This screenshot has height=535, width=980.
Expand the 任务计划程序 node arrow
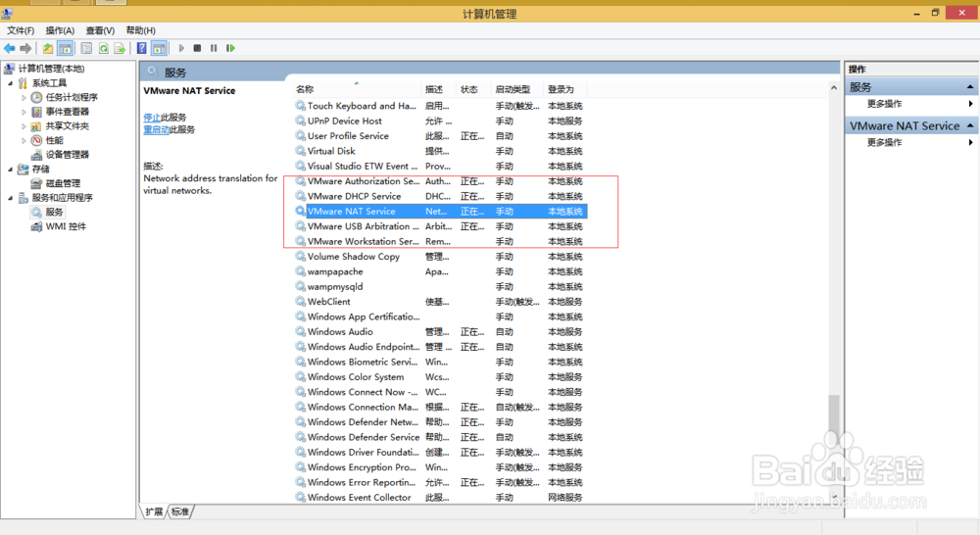[x=24, y=97]
